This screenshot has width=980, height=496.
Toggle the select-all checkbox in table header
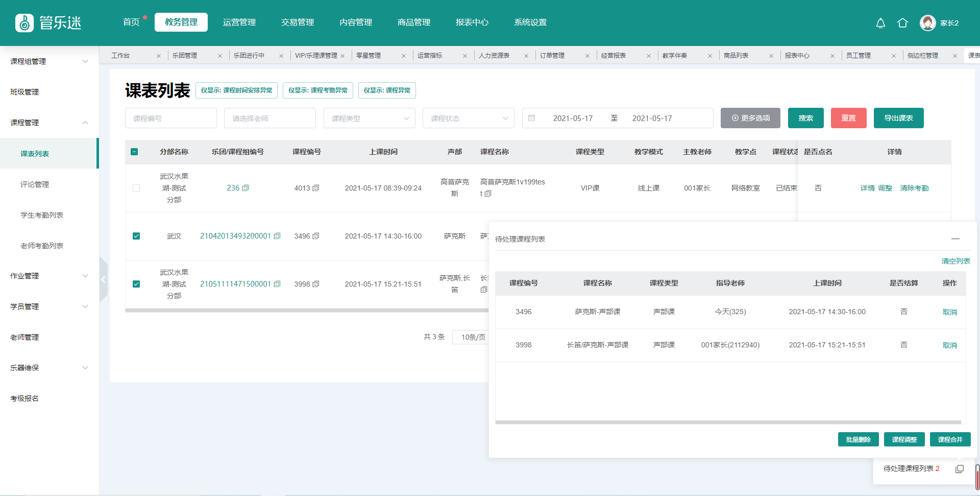tap(134, 152)
